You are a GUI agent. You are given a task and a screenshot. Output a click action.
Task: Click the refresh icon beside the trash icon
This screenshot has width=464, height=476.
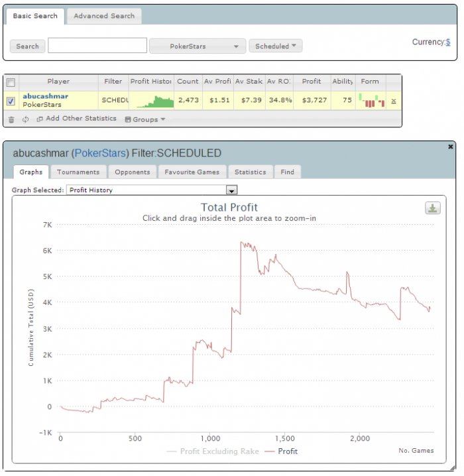(x=25, y=119)
